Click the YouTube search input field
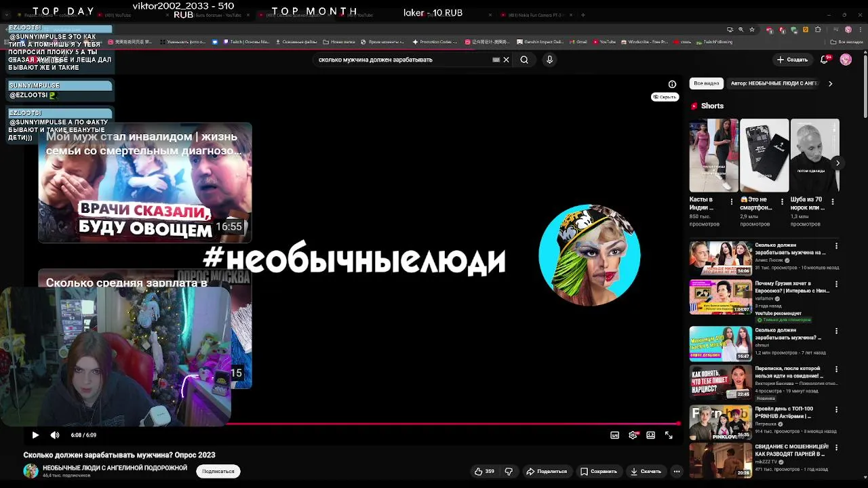Viewport: 868px width, 488px height. (x=403, y=60)
